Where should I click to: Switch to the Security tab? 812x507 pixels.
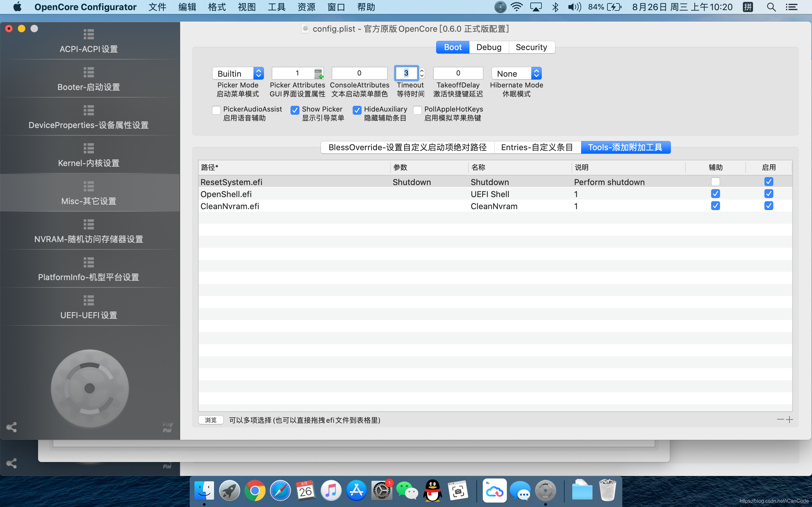[x=531, y=47]
